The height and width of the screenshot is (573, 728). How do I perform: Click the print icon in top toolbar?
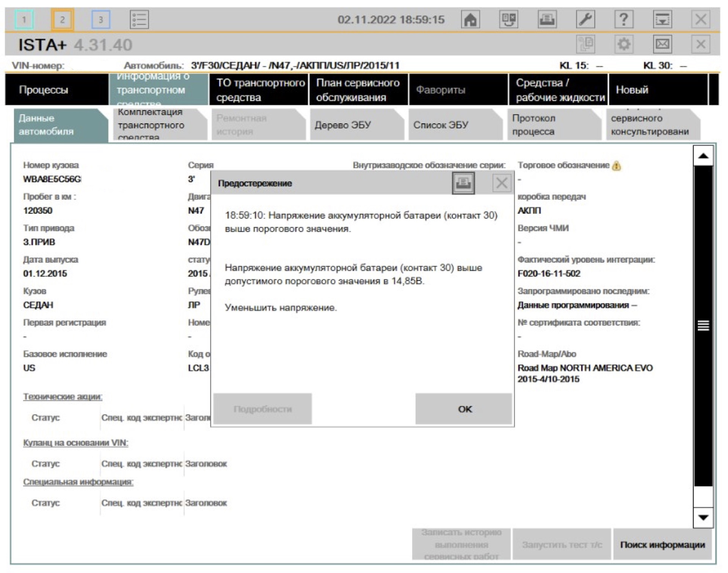(547, 19)
